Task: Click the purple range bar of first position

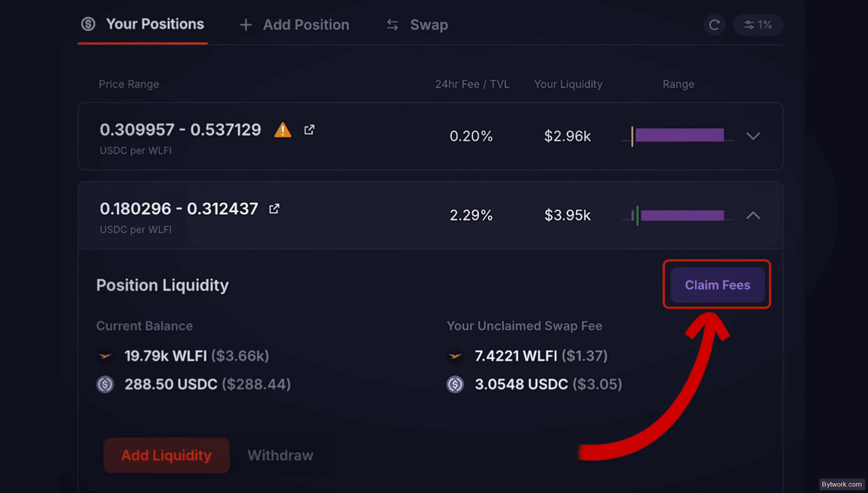Action: tap(679, 135)
